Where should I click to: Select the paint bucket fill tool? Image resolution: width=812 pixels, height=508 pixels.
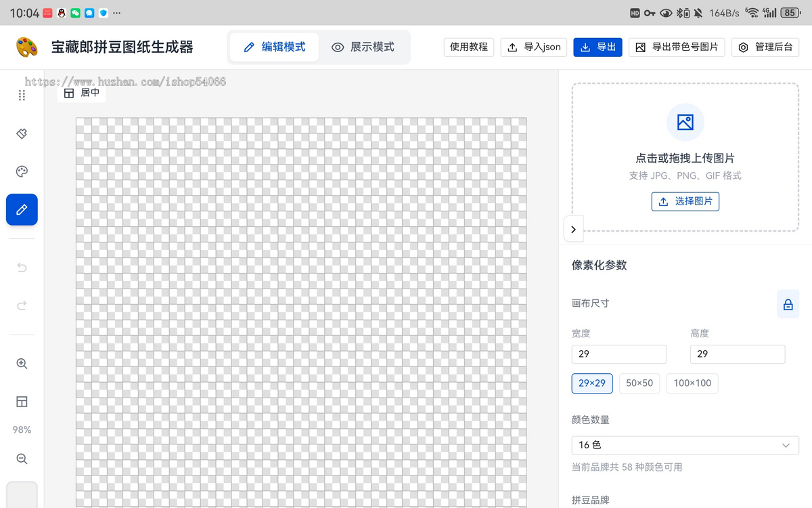coord(22,133)
